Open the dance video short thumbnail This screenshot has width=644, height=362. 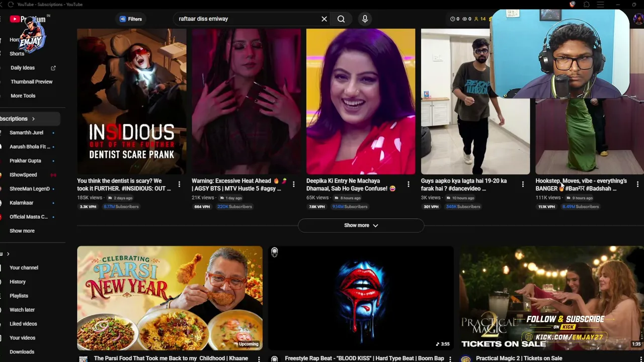475,101
